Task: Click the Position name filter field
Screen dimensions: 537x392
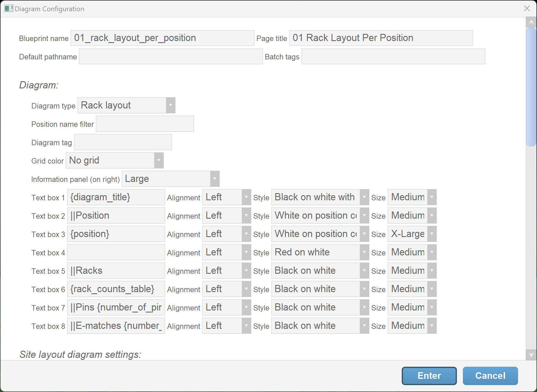Action: pos(145,124)
